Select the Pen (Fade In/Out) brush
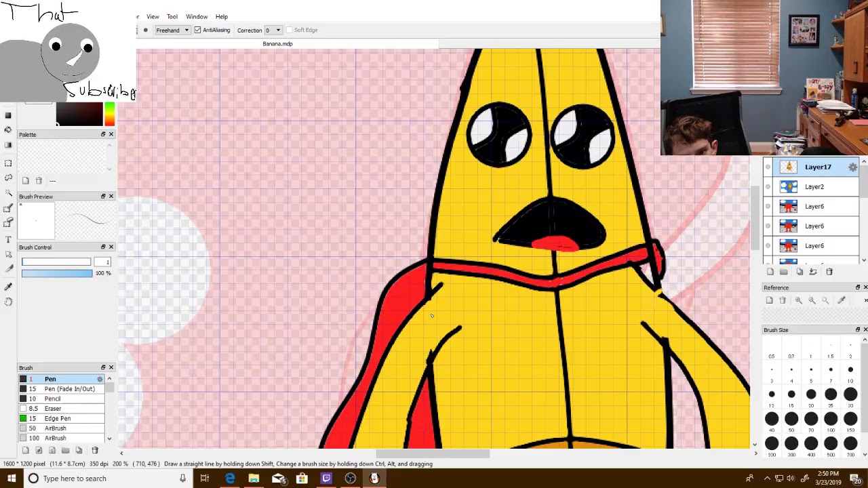This screenshot has height=488, width=868. tap(62, 389)
